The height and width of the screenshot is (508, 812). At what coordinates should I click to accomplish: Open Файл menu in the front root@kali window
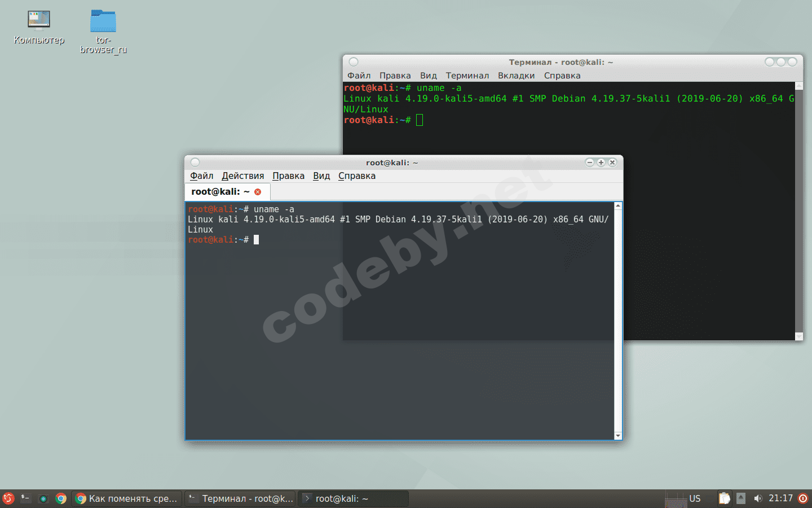201,176
